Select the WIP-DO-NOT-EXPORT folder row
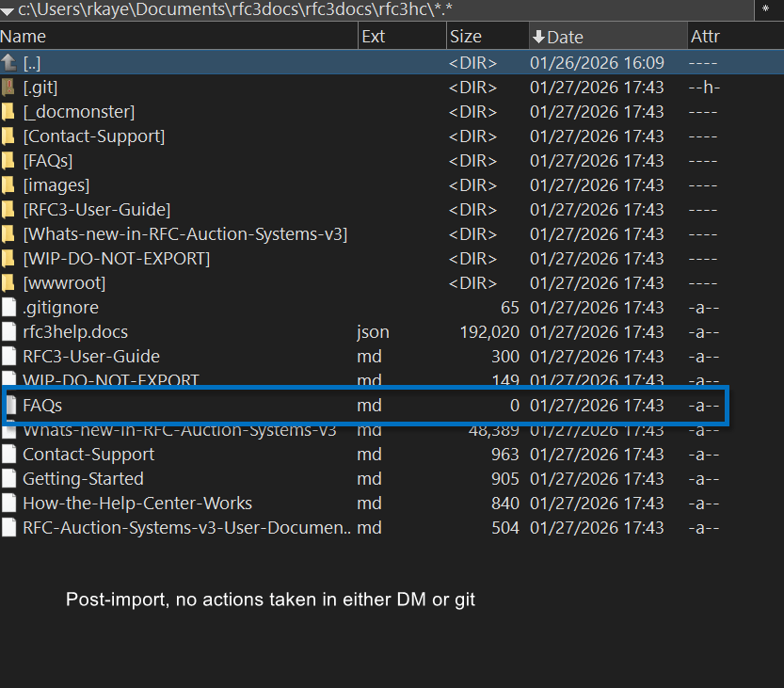This screenshot has width=784, height=688. [117, 259]
